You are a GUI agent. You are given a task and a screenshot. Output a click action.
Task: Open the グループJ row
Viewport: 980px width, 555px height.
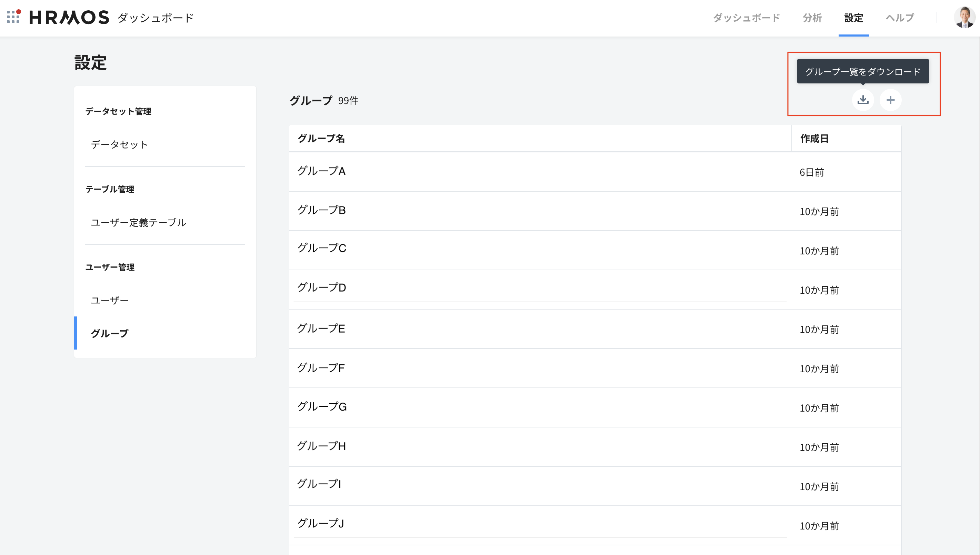(x=594, y=525)
